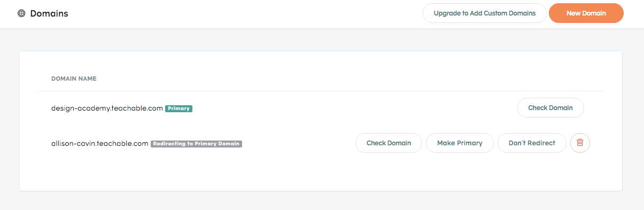
Task: Promote second domain via Make Primary button
Action: coord(460,143)
